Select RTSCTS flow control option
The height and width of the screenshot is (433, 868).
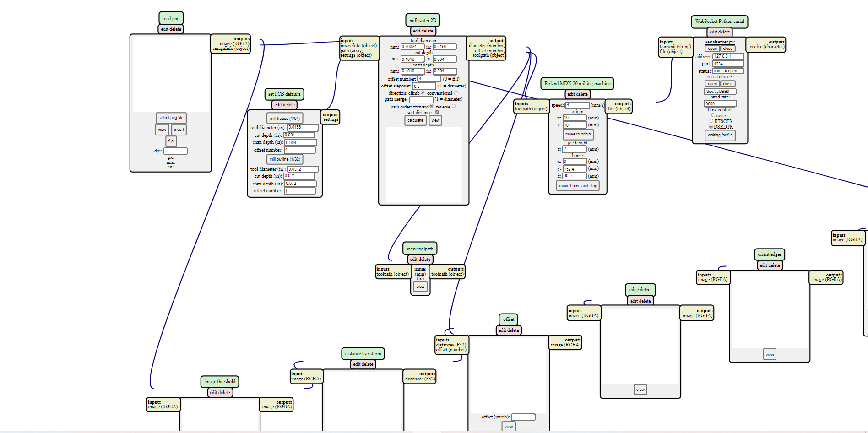pos(711,121)
